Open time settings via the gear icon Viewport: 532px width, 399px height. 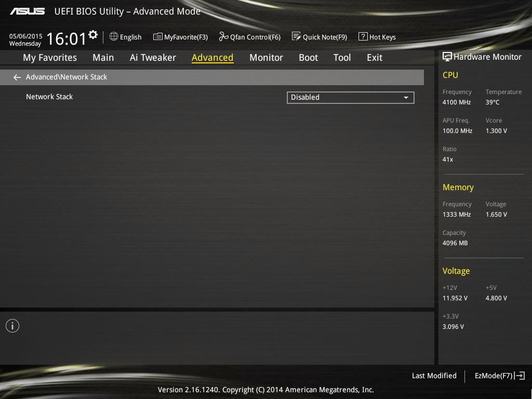pyautogui.click(x=93, y=35)
